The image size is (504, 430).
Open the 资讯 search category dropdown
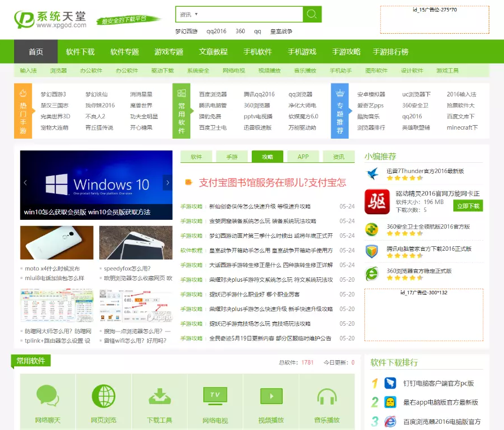(189, 15)
